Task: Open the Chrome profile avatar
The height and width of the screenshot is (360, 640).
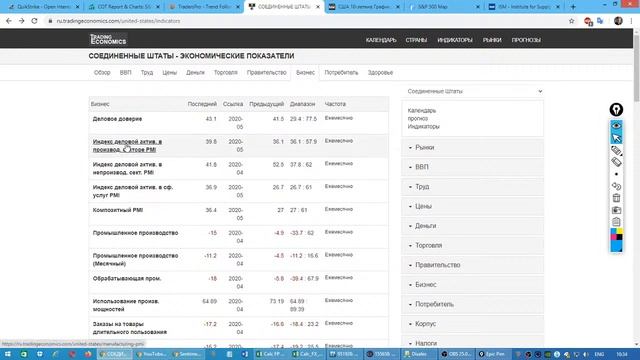Action: tap(618, 21)
